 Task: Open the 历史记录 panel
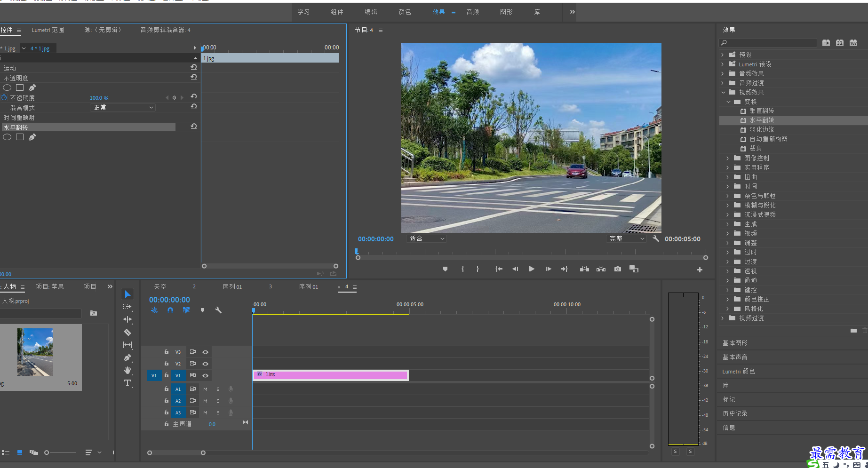(x=735, y=413)
